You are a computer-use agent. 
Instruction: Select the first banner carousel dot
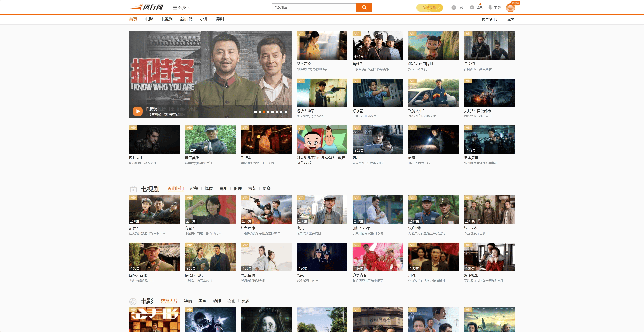click(x=255, y=112)
